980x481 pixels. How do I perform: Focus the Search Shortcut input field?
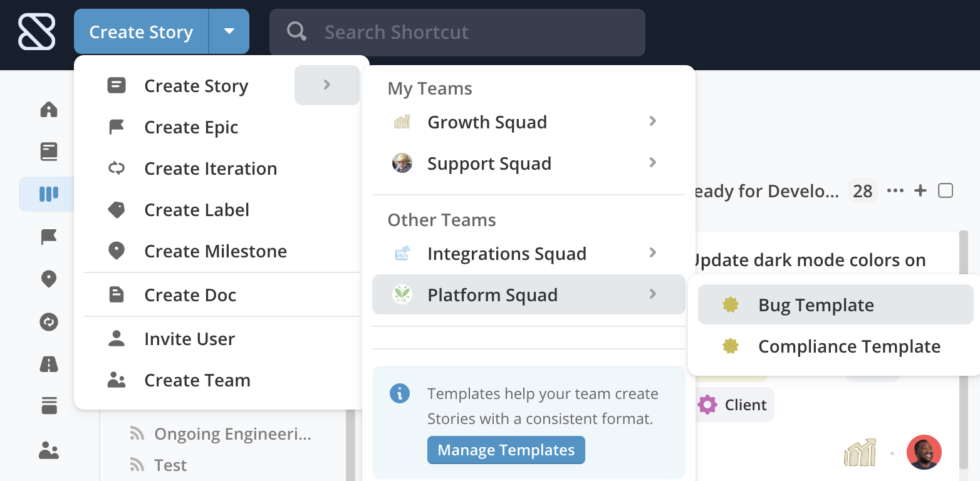click(x=457, y=31)
